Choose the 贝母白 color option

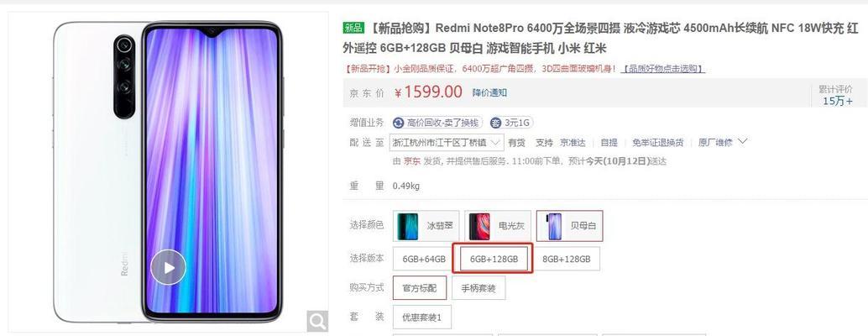(x=570, y=227)
